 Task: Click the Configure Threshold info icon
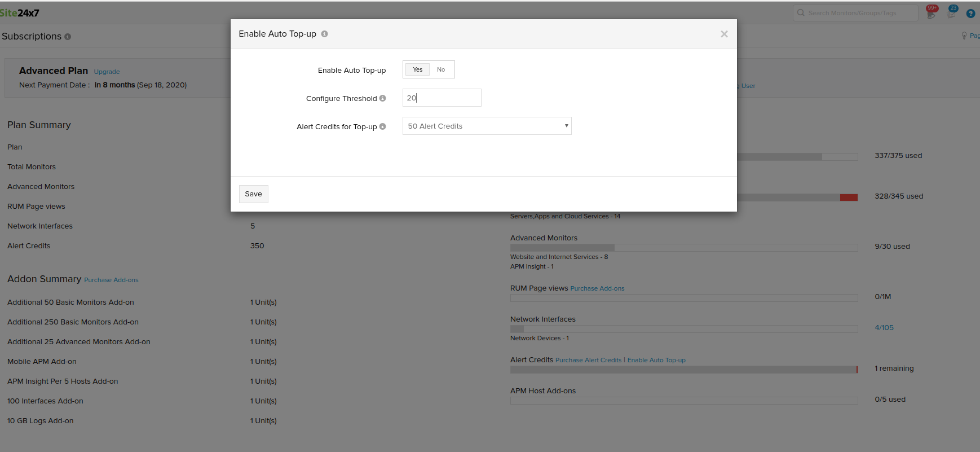pyautogui.click(x=382, y=98)
